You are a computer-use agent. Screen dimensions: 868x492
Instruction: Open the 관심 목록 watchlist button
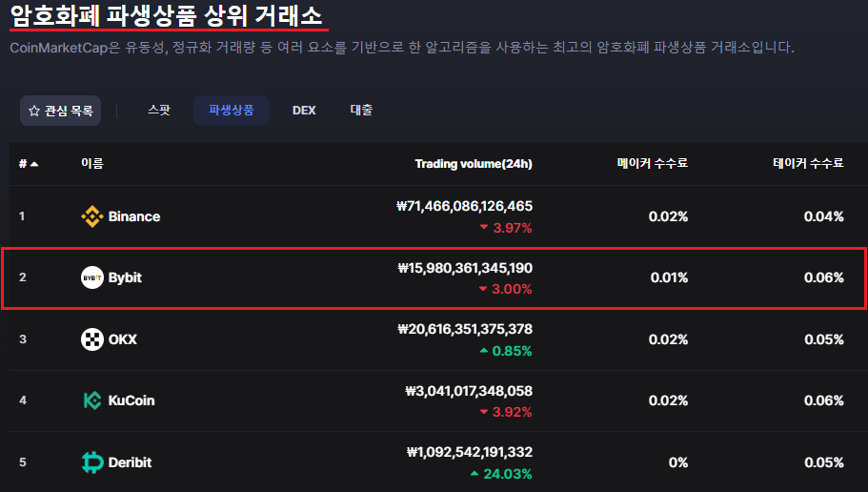[x=60, y=111]
